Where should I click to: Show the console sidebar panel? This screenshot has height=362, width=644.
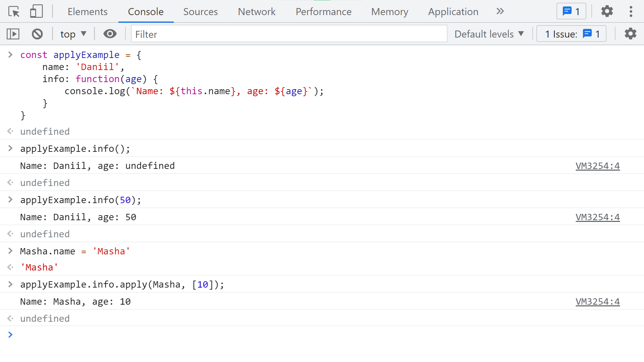coord(13,34)
